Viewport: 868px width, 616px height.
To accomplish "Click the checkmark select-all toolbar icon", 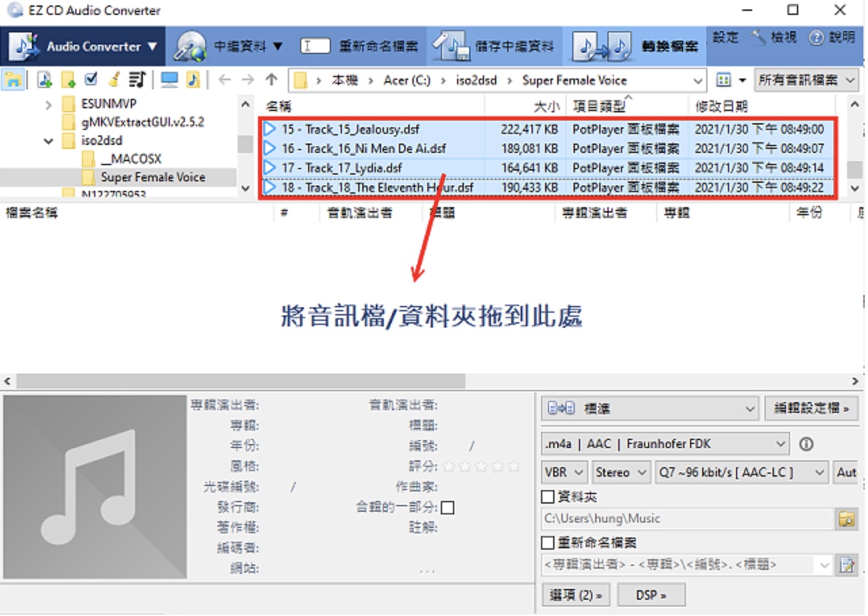I will coord(91,79).
